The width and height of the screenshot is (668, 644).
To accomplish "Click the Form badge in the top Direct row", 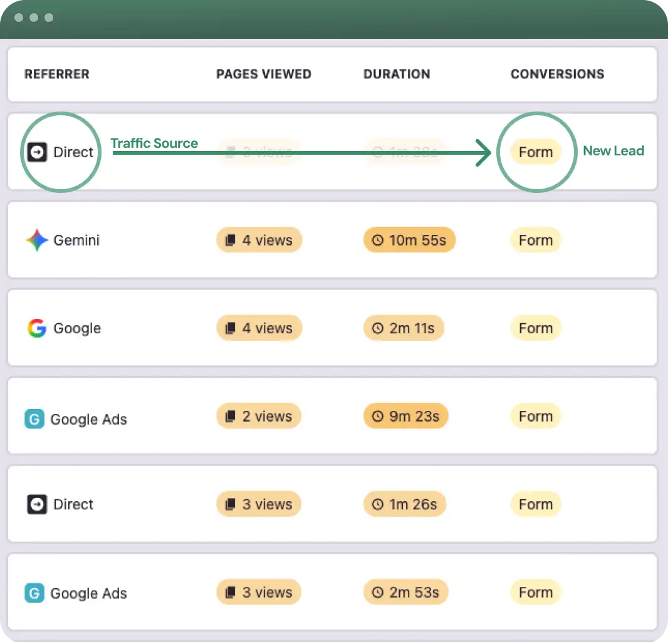I will click(x=536, y=152).
